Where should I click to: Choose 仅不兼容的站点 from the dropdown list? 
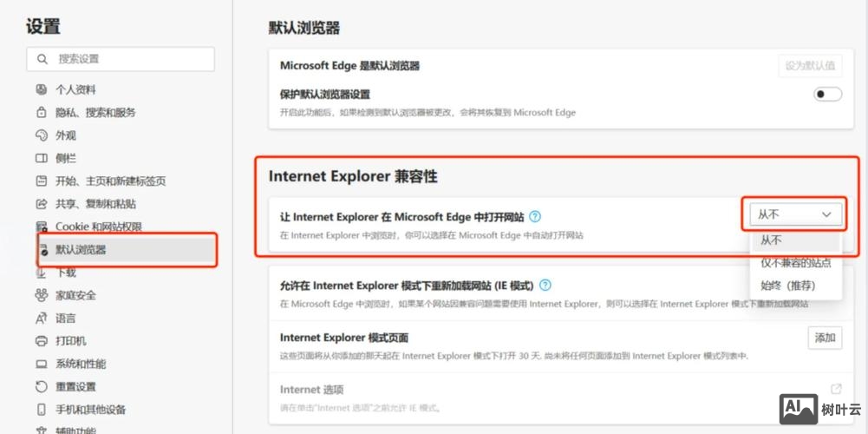coord(795,263)
